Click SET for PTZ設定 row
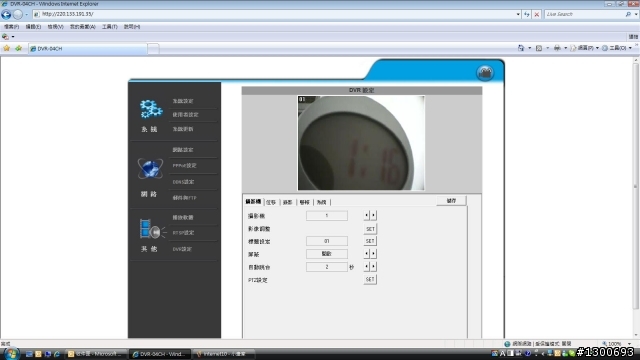640x360 pixels. coord(370,280)
